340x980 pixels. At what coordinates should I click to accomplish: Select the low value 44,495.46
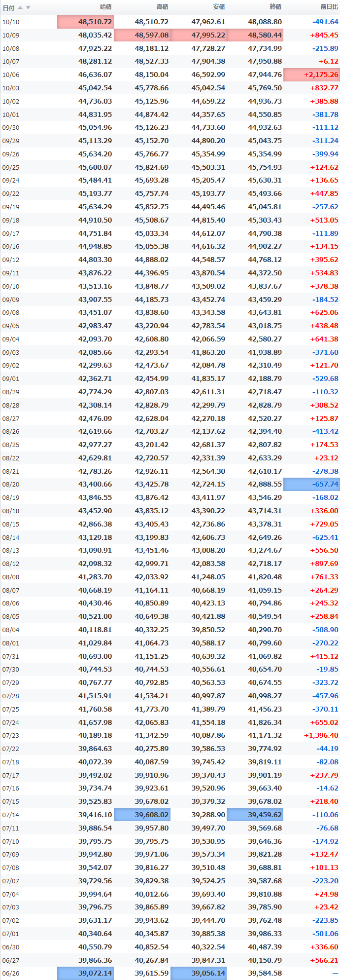pyautogui.click(x=208, y=207)
